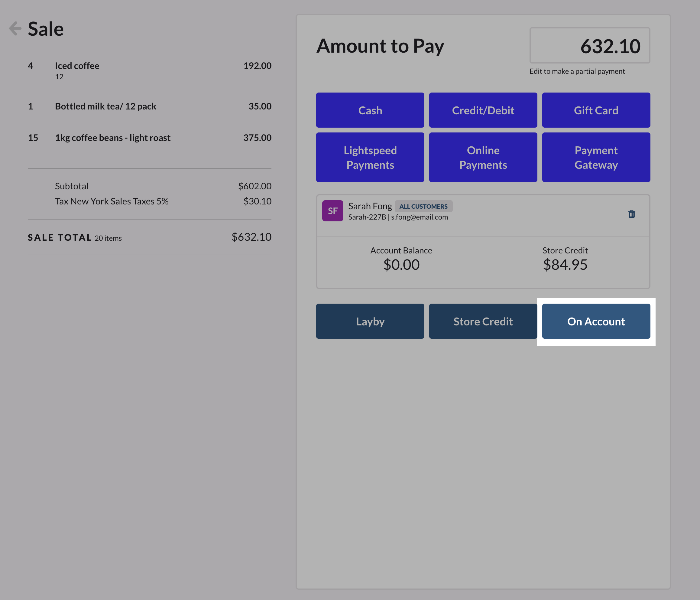Select Payment Gateway button
700x600 pixels.
(x=596, y=158)
